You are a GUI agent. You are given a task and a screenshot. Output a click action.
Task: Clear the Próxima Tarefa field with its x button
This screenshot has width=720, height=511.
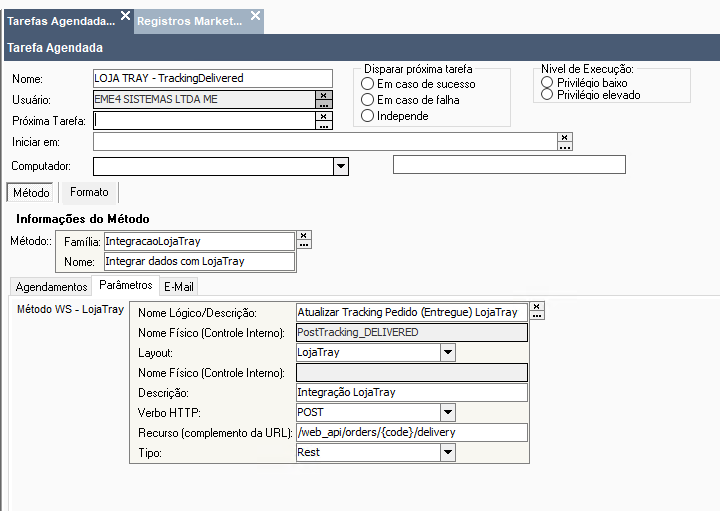click(324, 116)
